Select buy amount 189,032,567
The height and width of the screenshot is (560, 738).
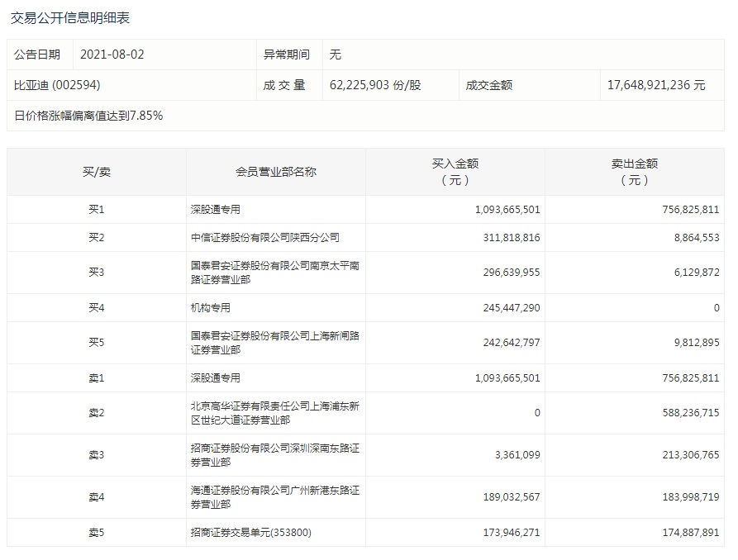pos(512,497)
